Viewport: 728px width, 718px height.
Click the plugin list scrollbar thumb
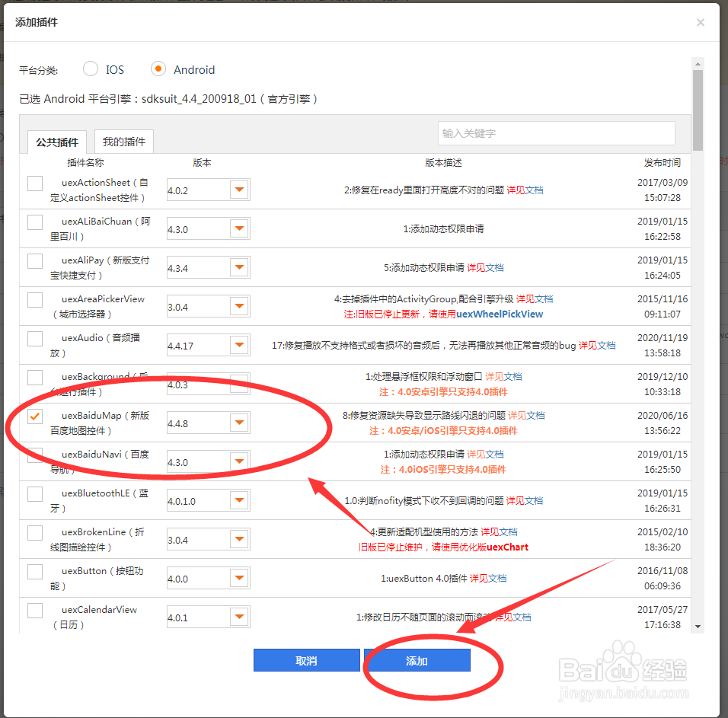698,110
